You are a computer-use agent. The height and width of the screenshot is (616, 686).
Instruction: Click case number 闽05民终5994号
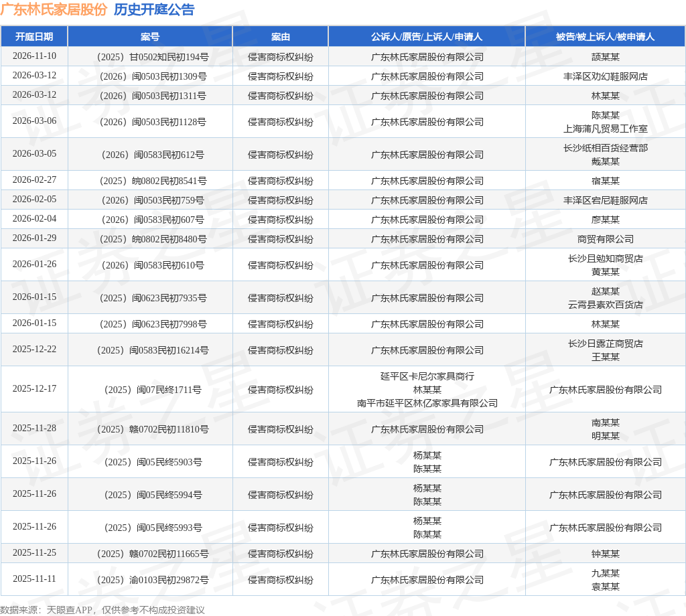[153, 495]
